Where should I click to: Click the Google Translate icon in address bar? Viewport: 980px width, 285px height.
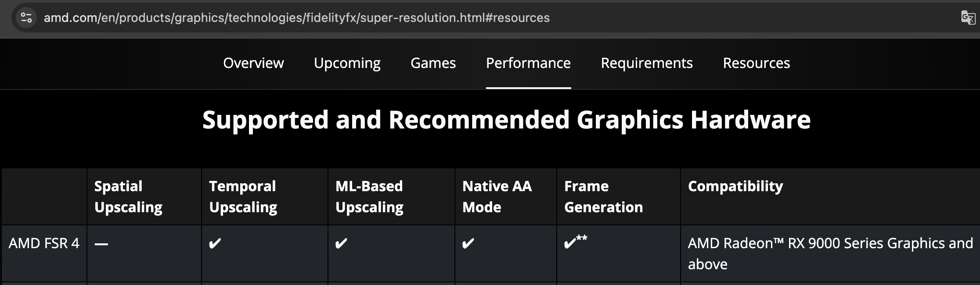point(968,18)
